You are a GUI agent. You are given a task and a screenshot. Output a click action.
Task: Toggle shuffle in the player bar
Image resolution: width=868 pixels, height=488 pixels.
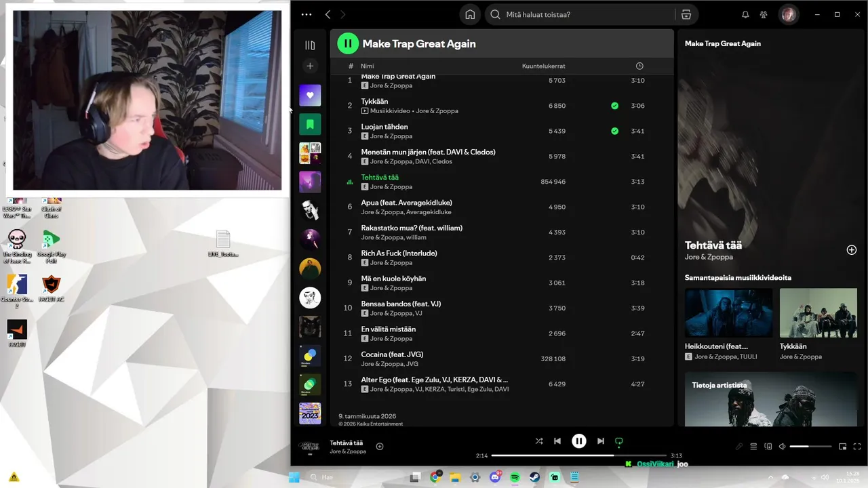538,441
